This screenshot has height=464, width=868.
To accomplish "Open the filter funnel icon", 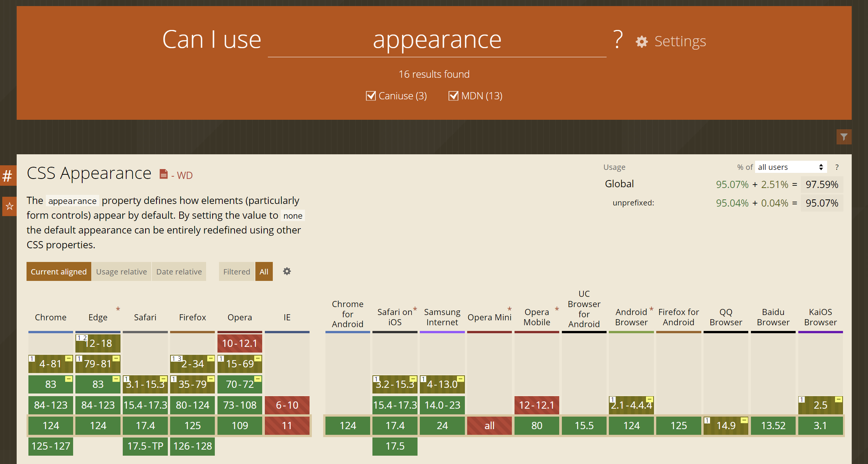I will 843,137.
